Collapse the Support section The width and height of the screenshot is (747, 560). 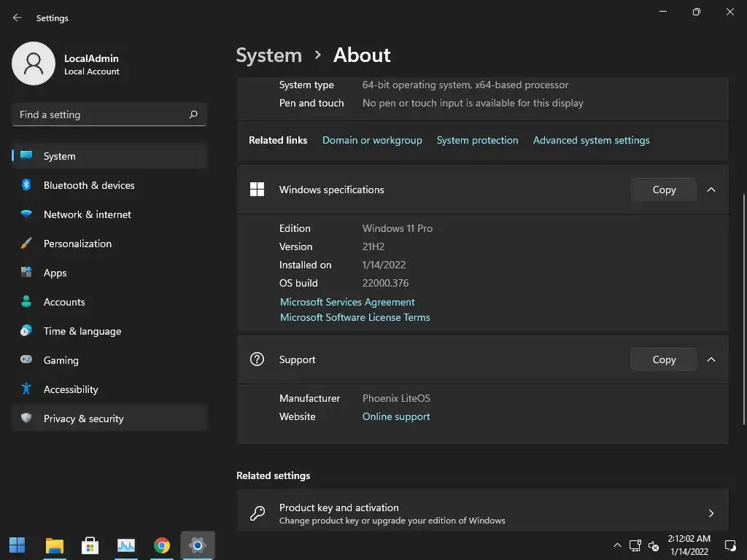tap(711, 359)
